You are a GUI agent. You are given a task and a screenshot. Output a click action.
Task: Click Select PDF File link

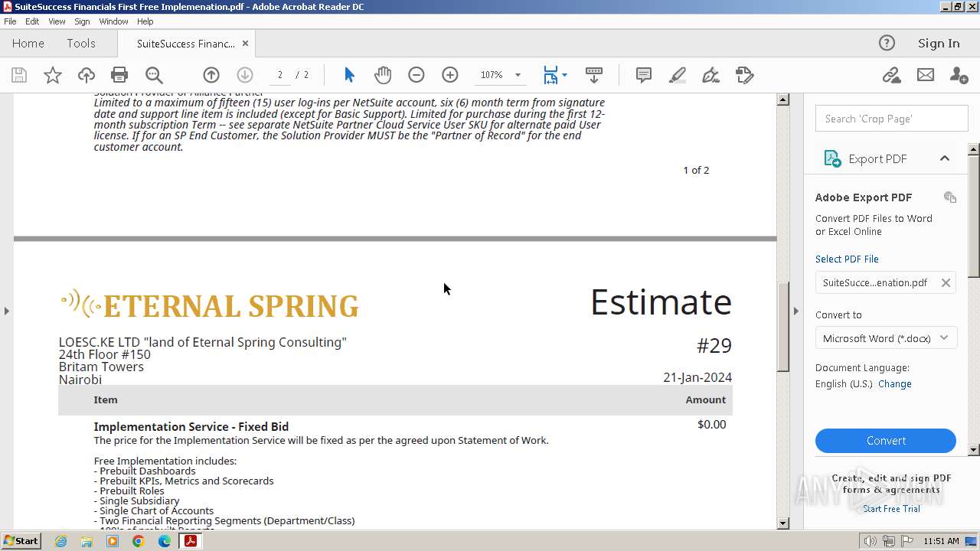pos(847,259)
